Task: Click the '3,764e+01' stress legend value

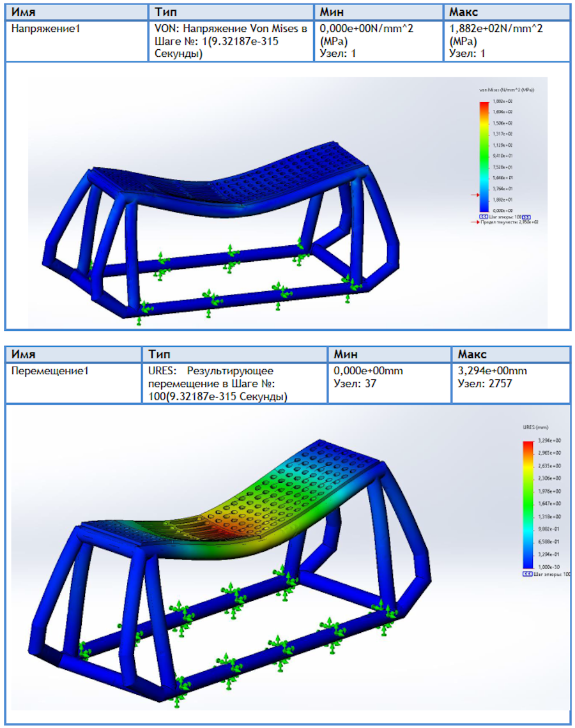Action: pyautogui.click(x=503, y=188)
